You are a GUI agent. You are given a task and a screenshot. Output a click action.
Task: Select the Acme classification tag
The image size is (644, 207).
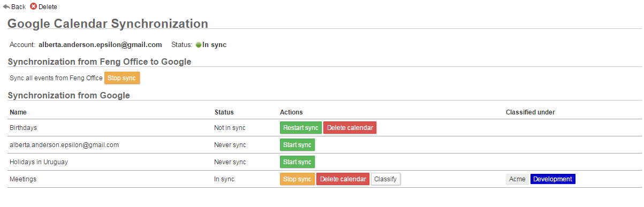[x=517, y=179]
